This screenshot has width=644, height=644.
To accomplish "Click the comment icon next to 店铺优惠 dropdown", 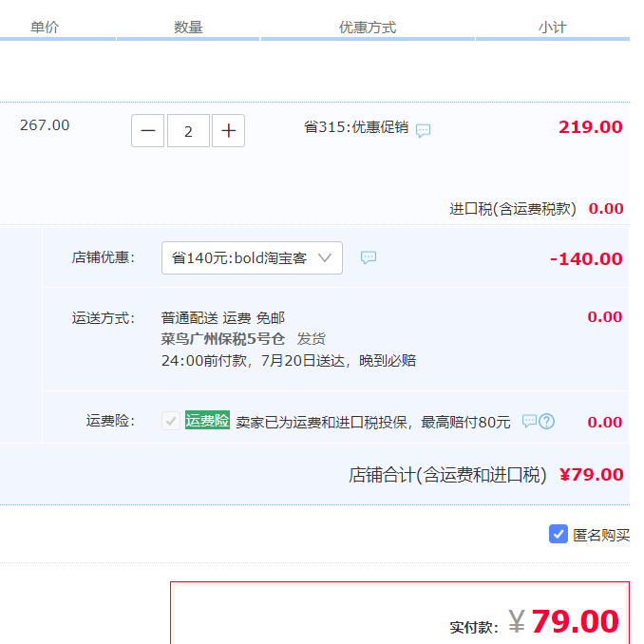I will pyautogui.click(x=369, y=257).
